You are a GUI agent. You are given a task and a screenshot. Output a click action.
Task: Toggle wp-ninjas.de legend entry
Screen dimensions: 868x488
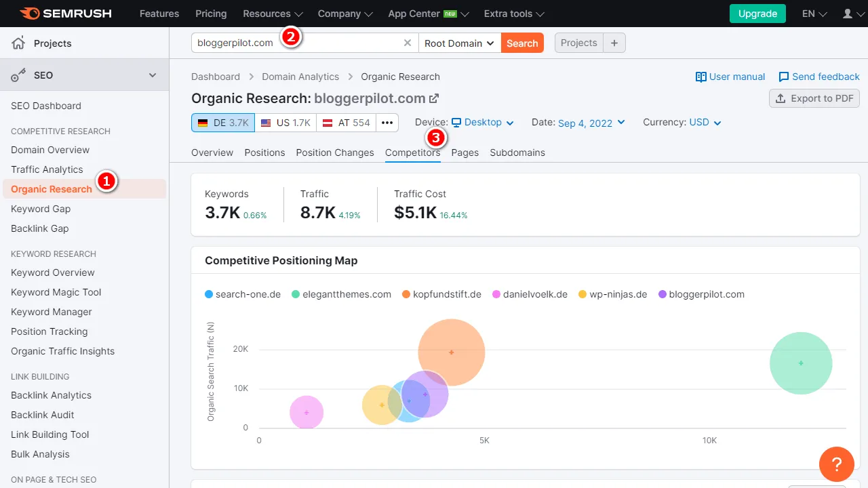click(x=613, y=294)
